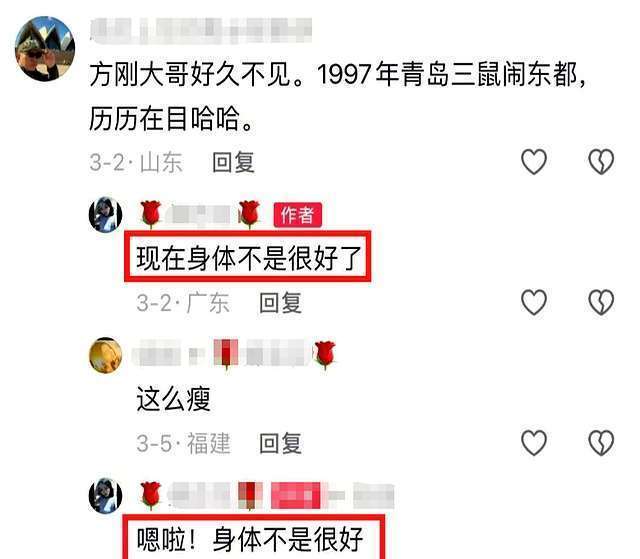Open author avatar beside 现在身体不是很好了
Viewport: 640px width, 559px height.
pos(105,214)
